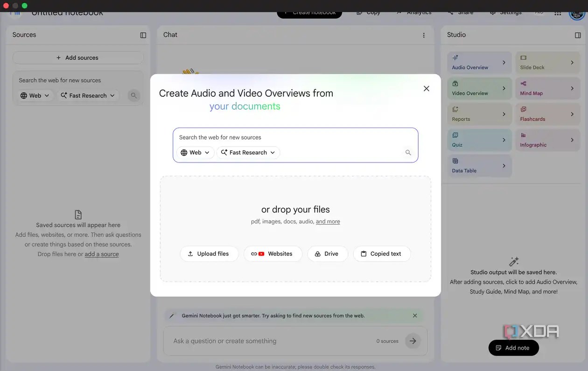This screenshot has height=371, width=588.
Task: Click the wand icon above Studio output text
Action: 514,261
